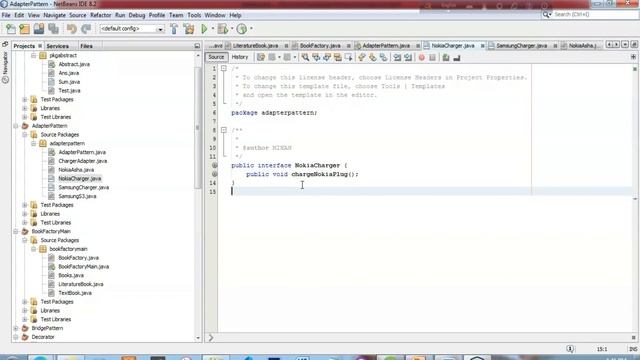Click the Save All toolbar icon
The height and width of the screenshot is (360, 640).
53,29
